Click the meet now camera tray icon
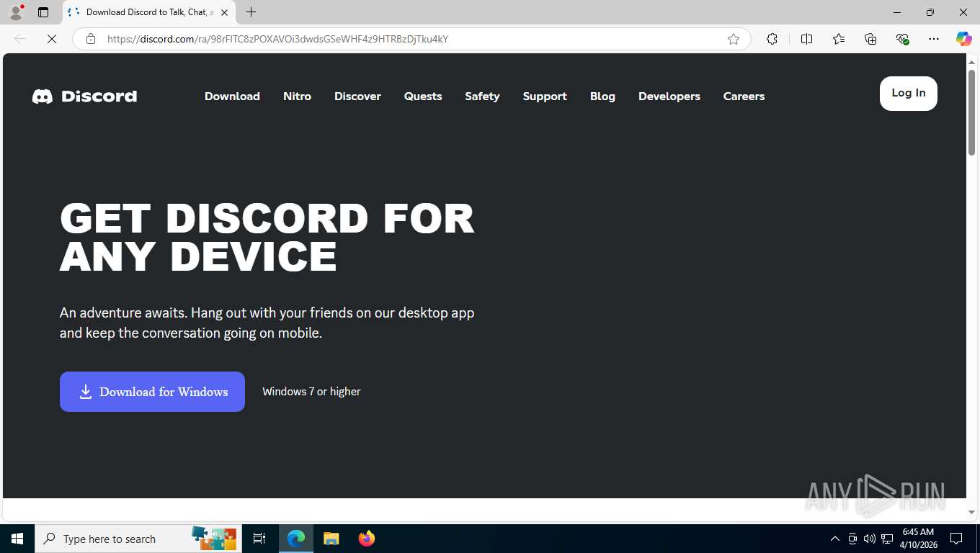The height and width of the screenshot is (553, 980). [852, 539]
